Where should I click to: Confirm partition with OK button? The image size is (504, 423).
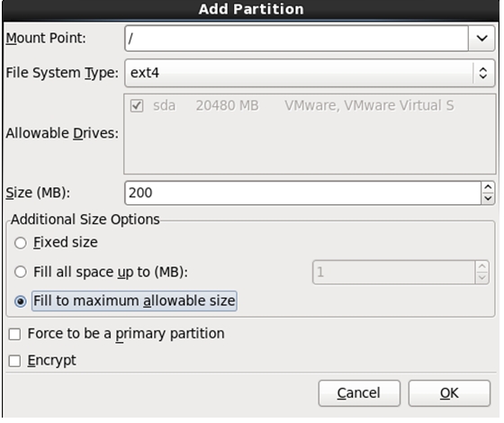coord(449,393)
